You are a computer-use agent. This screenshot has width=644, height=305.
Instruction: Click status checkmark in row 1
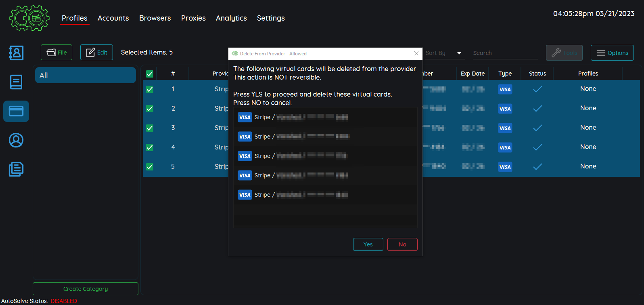[x=537, y=89]
